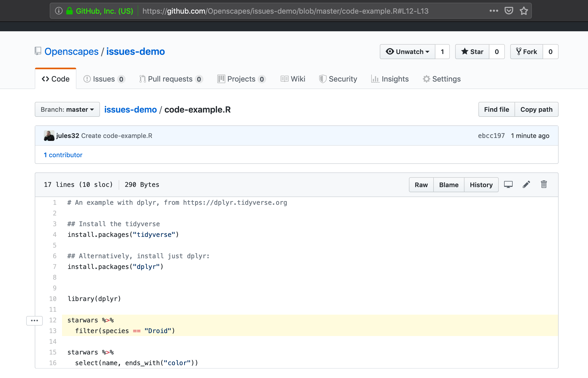Click the green padlock security icon
The image size is (588, 378).
pos(69,11)
